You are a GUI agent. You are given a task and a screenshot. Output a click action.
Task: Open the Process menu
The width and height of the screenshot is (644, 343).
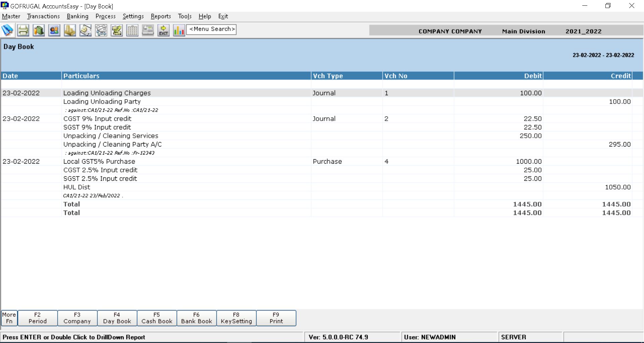click(x=105, y=16)
